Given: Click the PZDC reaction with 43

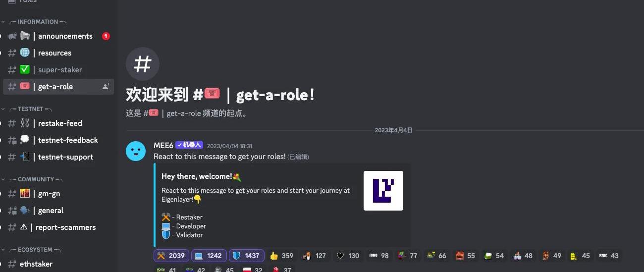Looking at the screenshot, I should (x=609, y=256).
